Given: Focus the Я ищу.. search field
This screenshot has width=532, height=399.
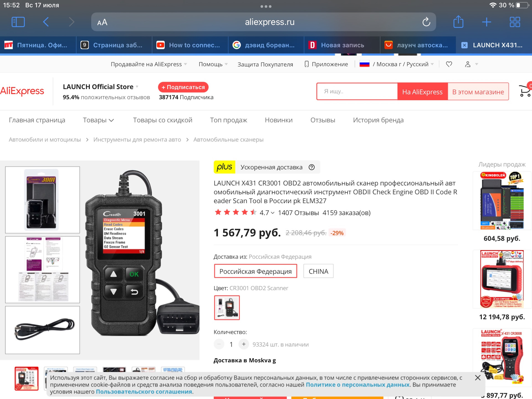Looking at the screenshot, I should click(357, 91).
